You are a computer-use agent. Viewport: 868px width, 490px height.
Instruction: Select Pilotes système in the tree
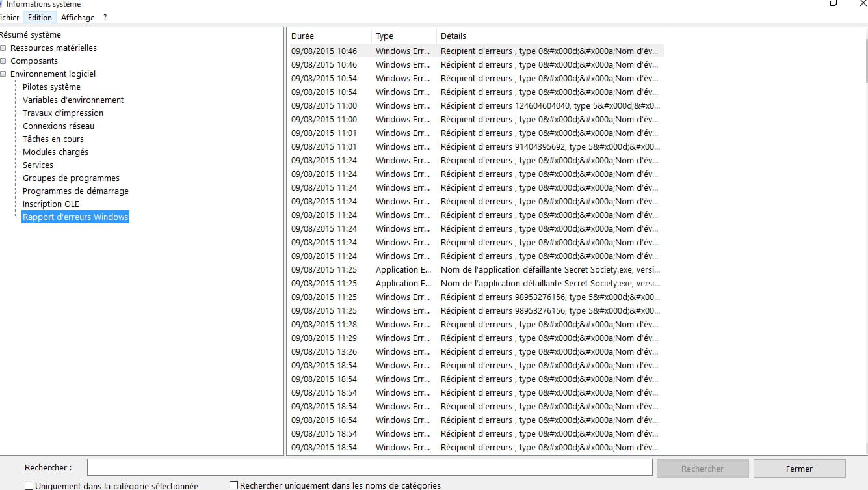[x=51, y=87]
